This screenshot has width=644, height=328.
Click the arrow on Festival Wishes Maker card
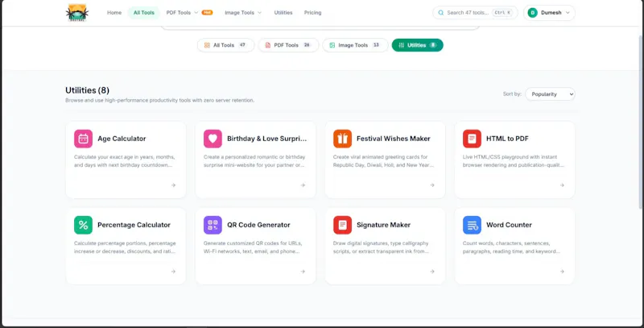[432, 185]
